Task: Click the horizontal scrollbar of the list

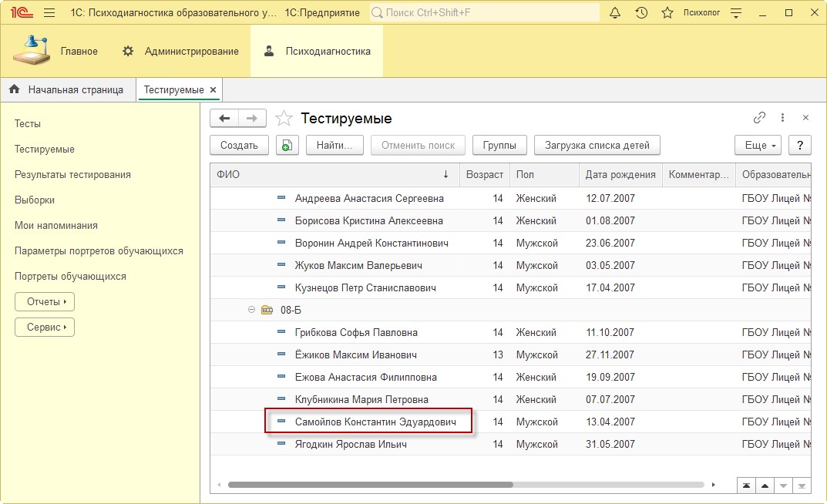Action: point(370,485)
